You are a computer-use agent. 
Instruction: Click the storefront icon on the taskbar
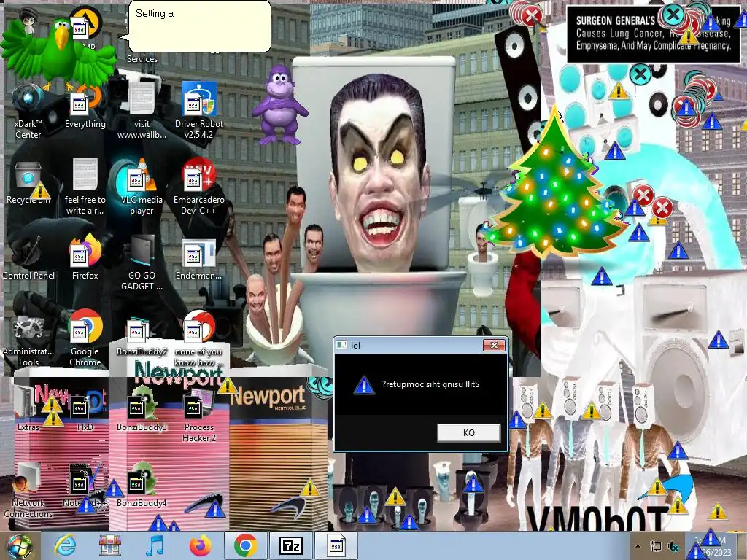[110, 545]
